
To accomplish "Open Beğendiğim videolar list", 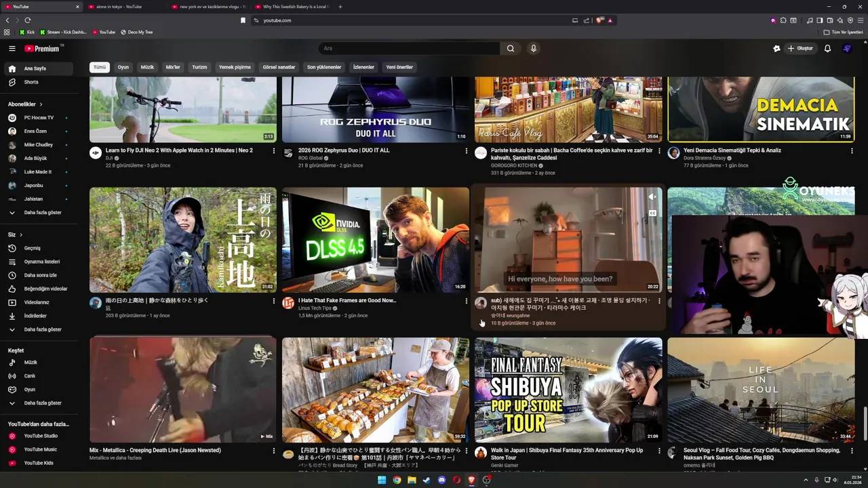I will 39,289.
